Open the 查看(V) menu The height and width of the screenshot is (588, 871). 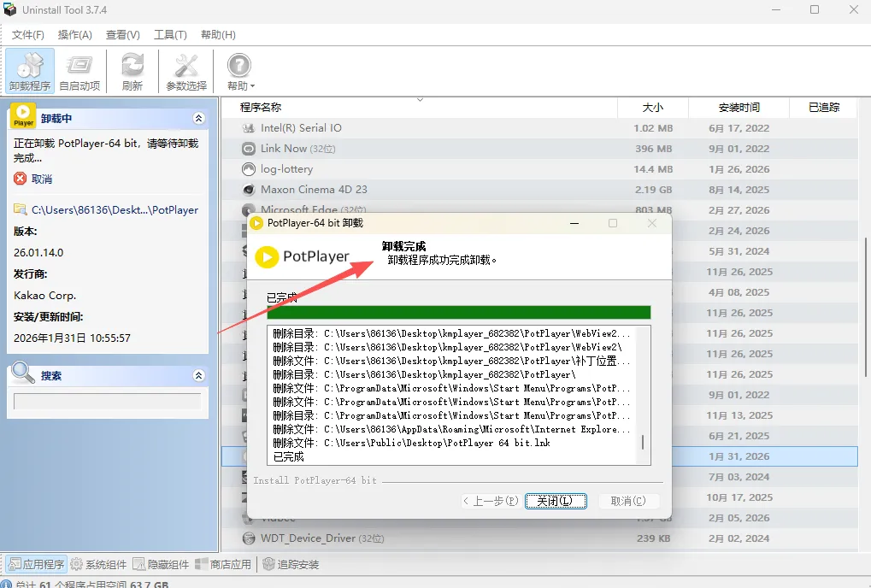(x=123, y=35)
